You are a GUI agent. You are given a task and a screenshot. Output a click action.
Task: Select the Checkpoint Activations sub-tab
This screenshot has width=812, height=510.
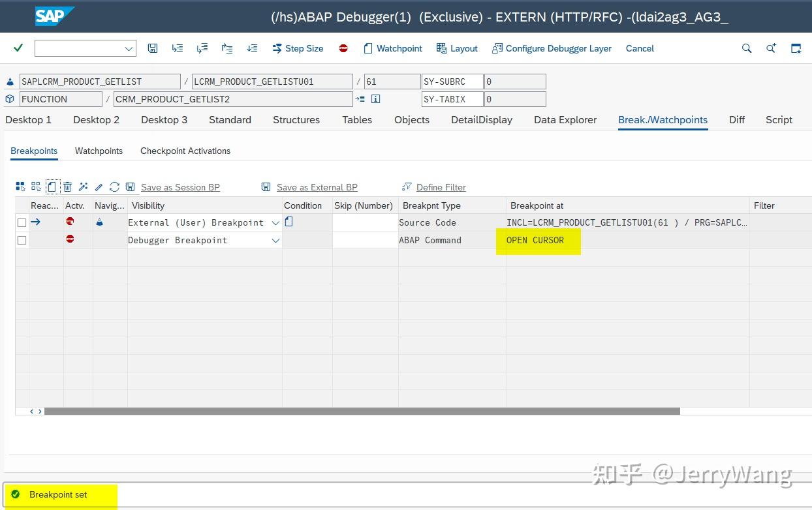(185, 151)
